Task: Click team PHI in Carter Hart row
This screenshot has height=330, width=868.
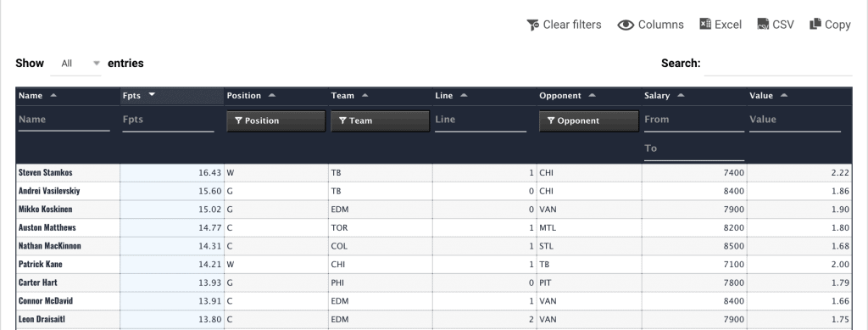Action: 337,282
